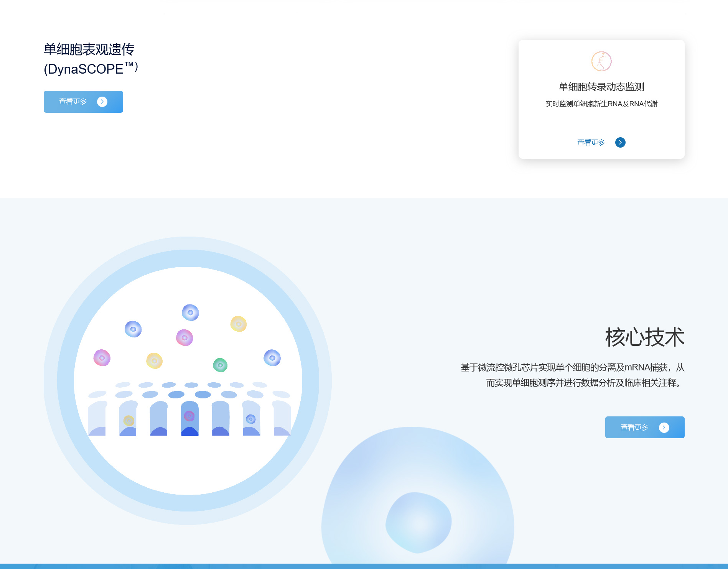Click the yellow cell at upper right

click(x=238, y=324)
